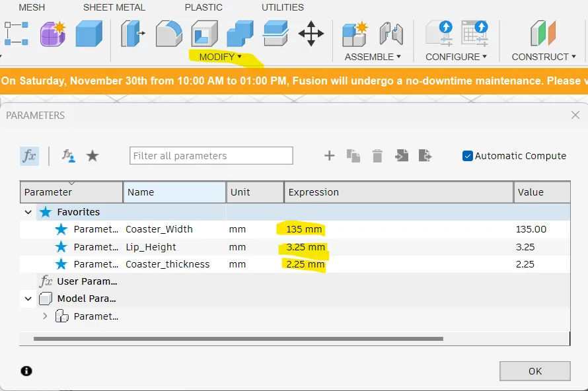Open the CONFIGURE dropdown menu
Screen dimensions: 588x391
click(x=456, y=57)
